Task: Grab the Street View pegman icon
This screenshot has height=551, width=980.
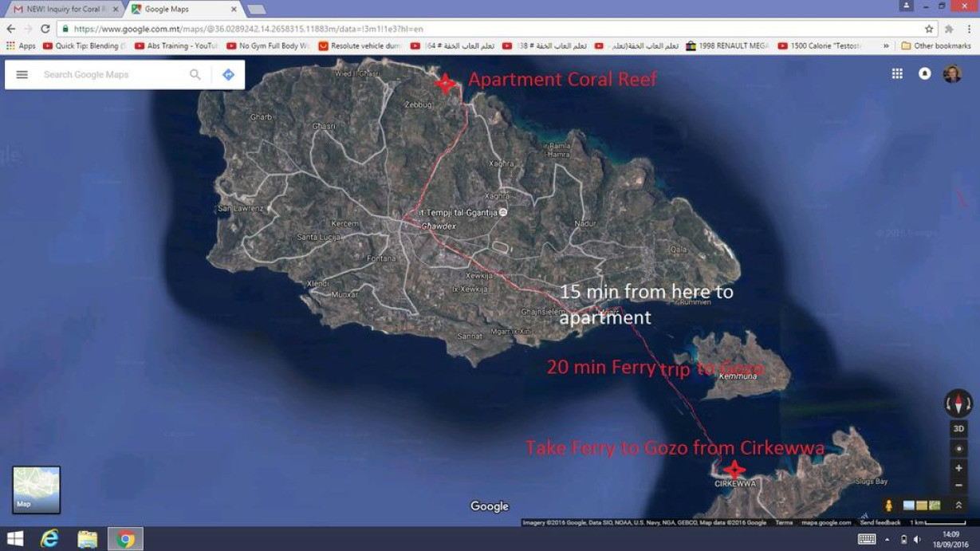Action: click(888, 506)
